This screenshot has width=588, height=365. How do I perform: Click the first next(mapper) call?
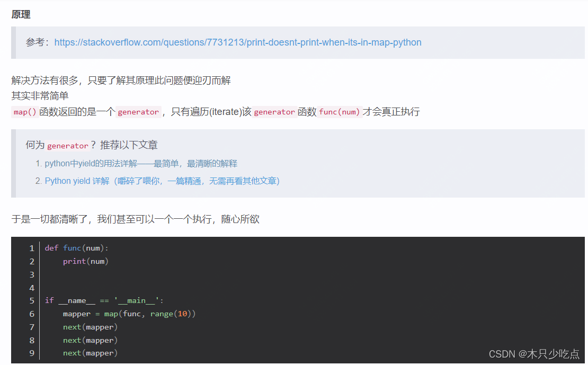coord(90,326)
